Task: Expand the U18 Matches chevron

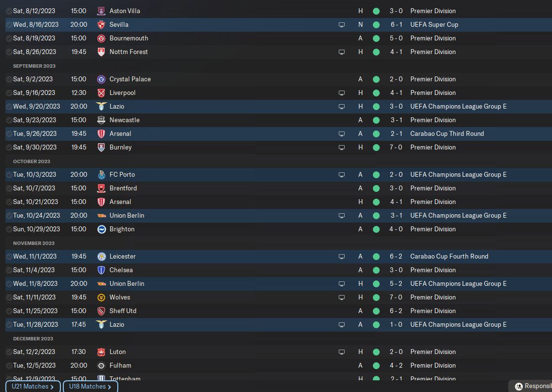Action: 110,387
